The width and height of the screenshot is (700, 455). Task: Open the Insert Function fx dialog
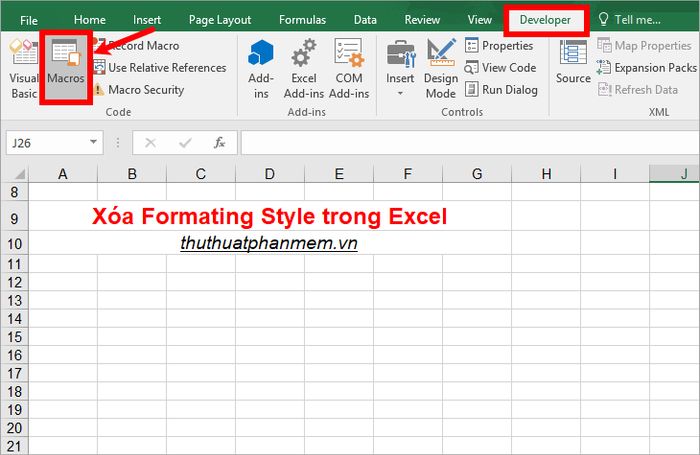coord(219,143)
